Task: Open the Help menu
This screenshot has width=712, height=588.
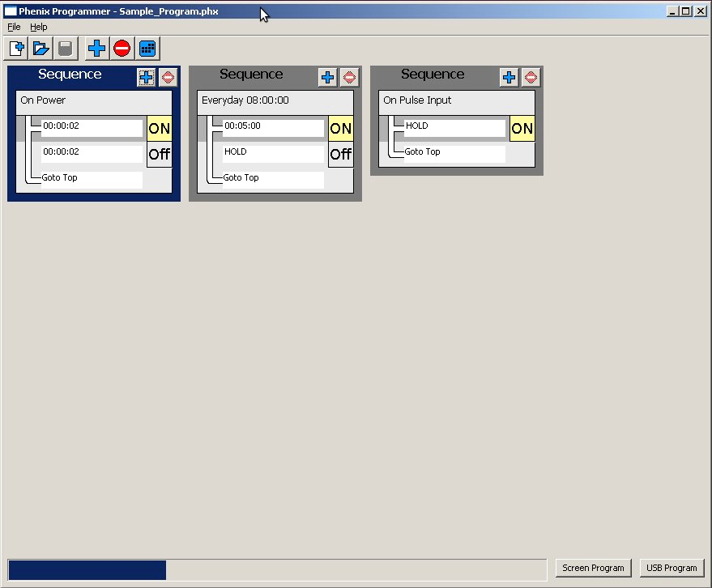Action: click(39, 27)
